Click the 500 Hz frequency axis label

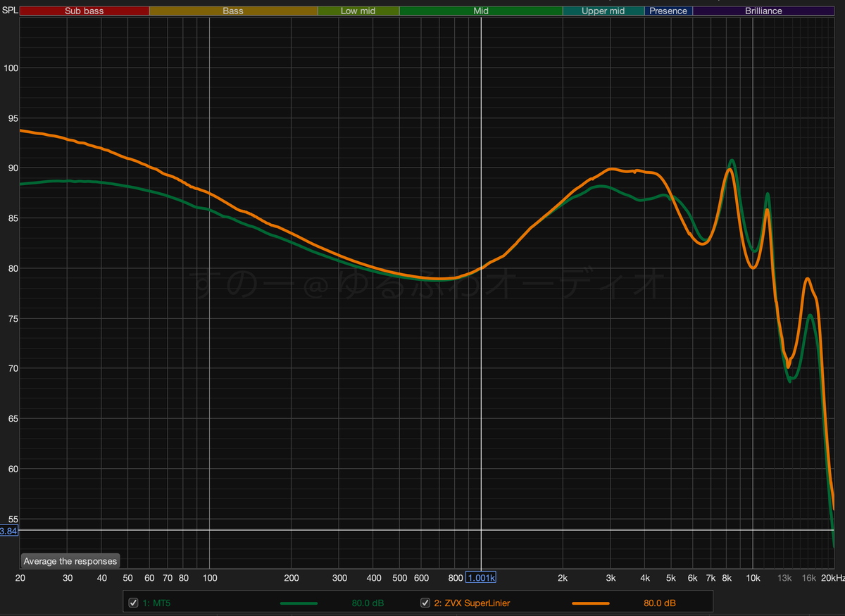point(399,578)
